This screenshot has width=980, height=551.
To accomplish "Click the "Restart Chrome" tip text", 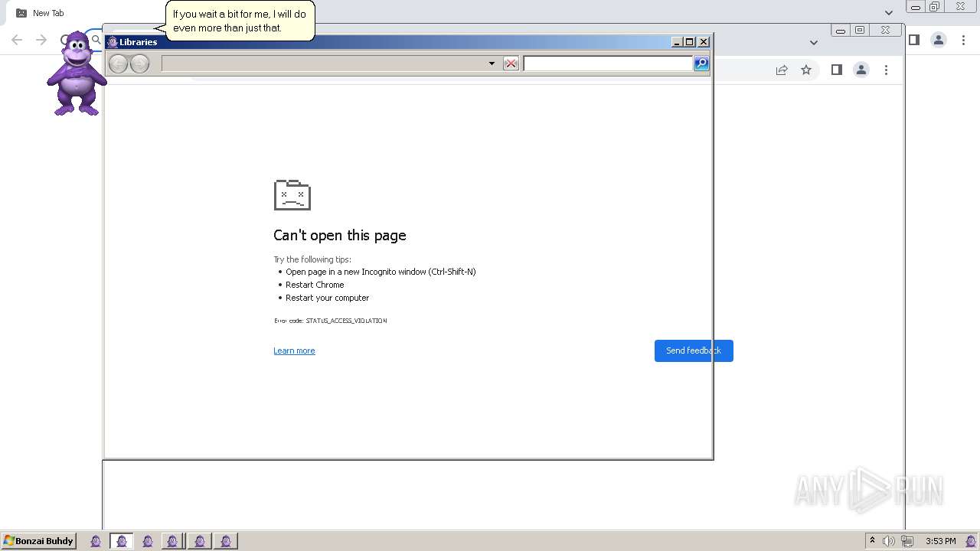I will [315, 285].
